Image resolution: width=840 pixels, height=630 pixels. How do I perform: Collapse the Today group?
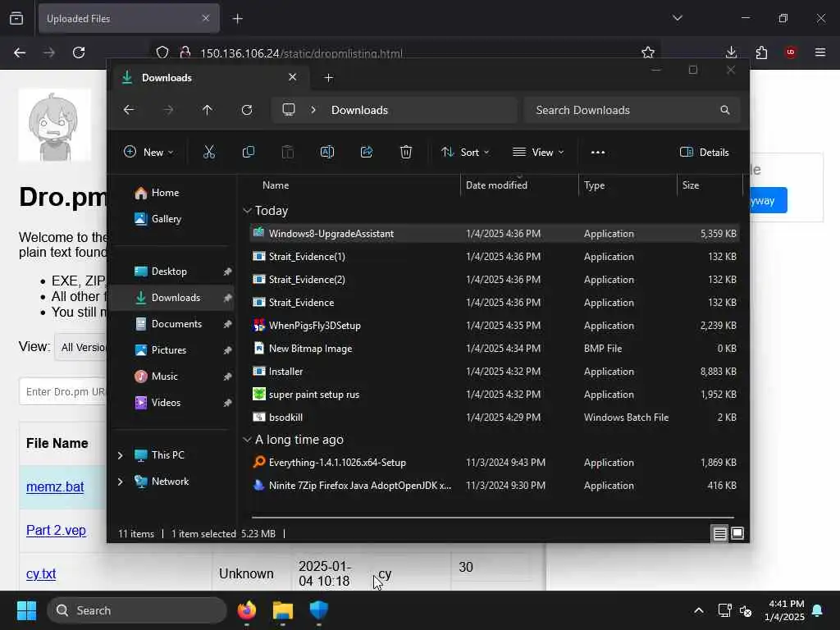tap(247, 211)
